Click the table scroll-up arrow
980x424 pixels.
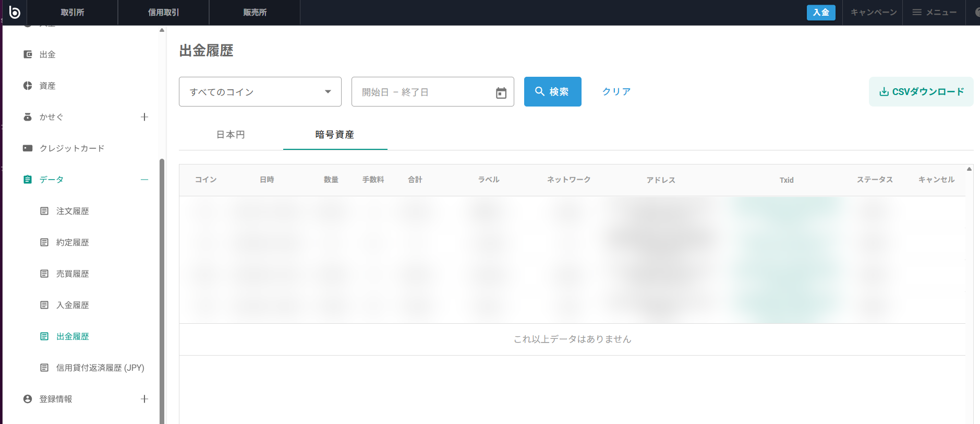(x=969, y=169)
